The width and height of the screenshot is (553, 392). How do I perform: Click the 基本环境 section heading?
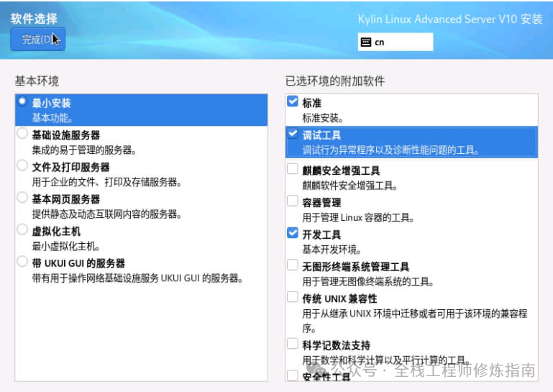37,81
